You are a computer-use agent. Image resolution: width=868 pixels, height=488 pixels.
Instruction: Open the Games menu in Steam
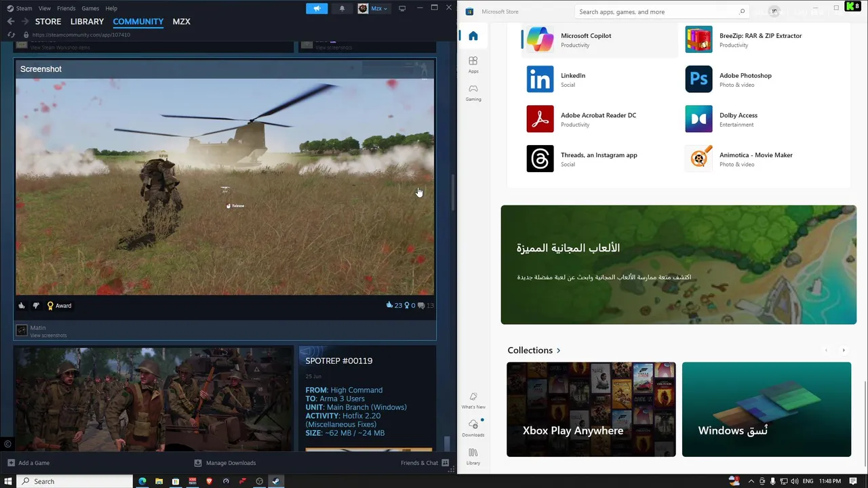click(x=90, y=8)
